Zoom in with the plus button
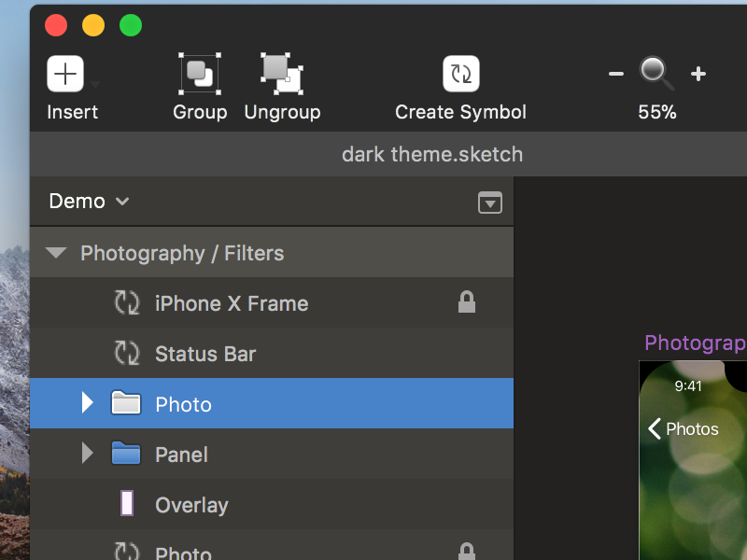This screenshot has width=747, height=560. point(698,74)
